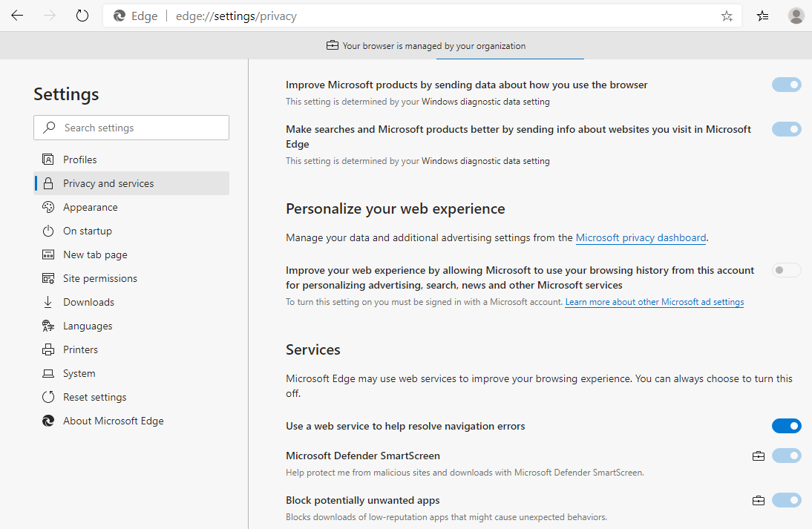This screenshot has height=529, width=812.
Task: Click the System laptop icon
Action: [48, 374]
